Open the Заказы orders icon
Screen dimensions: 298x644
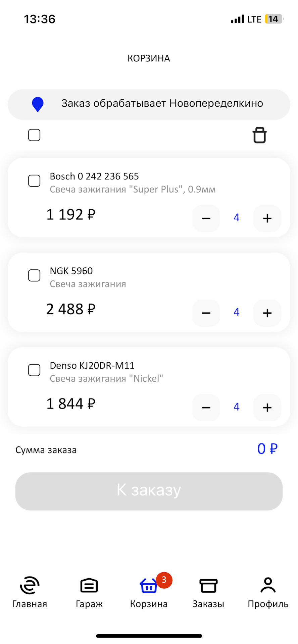pyautogui.click(x=208, y=586)
